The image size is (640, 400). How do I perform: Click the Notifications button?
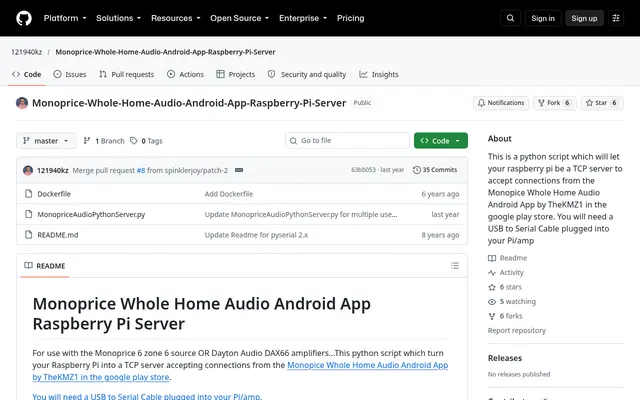point(501,103)
